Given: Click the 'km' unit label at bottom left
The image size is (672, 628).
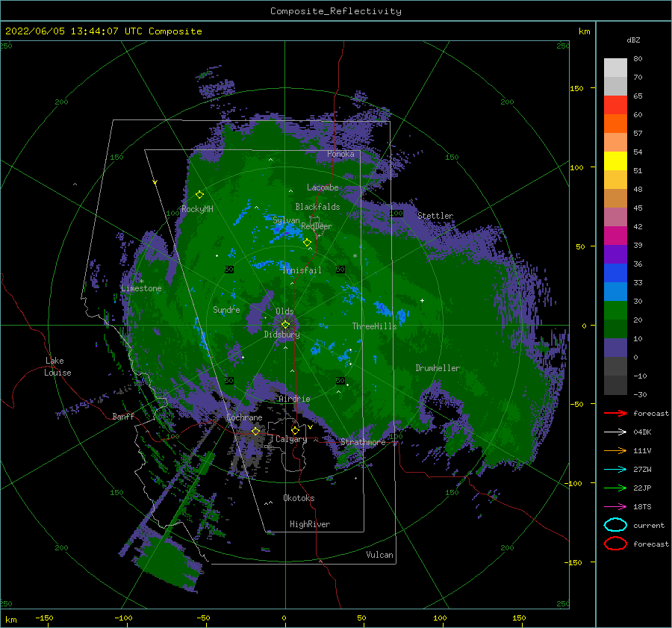Looking at the screenshot, I should [x=11, y=620].
